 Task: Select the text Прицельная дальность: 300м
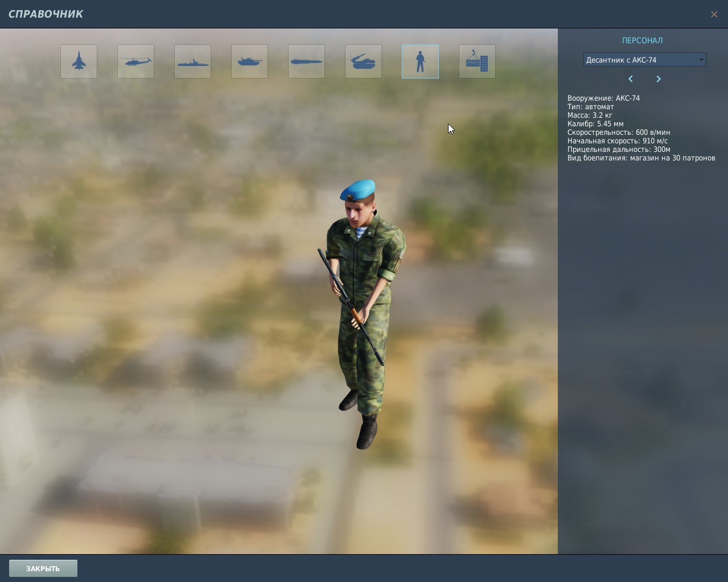point(619,149)
